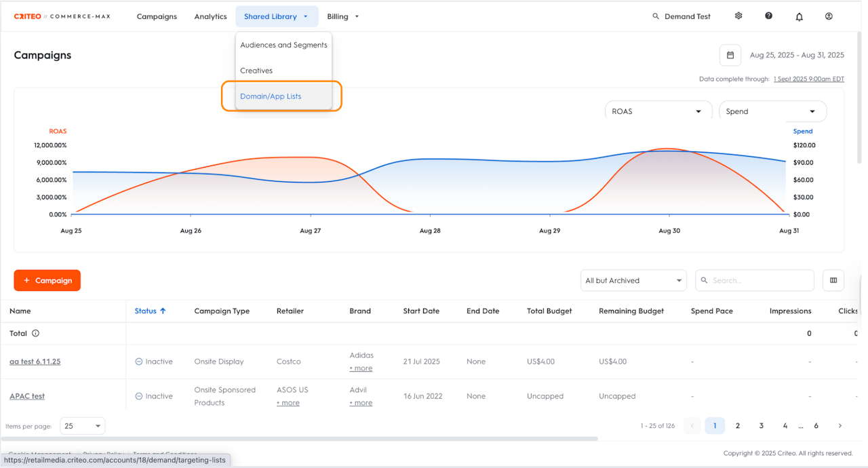Open the Analytics tab

[x=210, y=16]
